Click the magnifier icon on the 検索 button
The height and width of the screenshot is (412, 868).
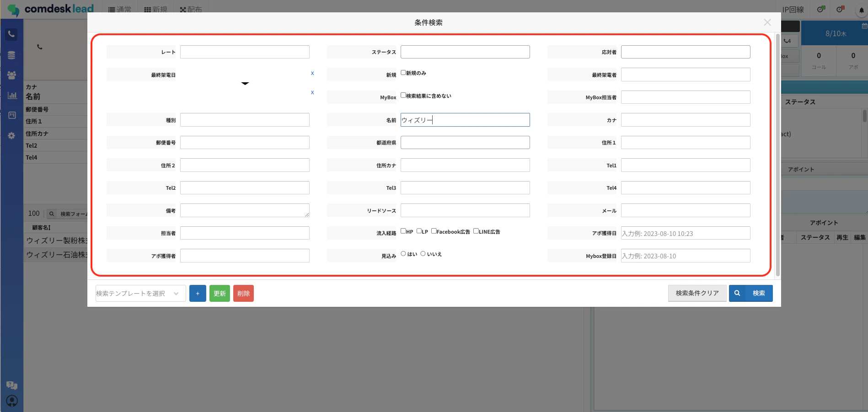click(x=737, y=293)
